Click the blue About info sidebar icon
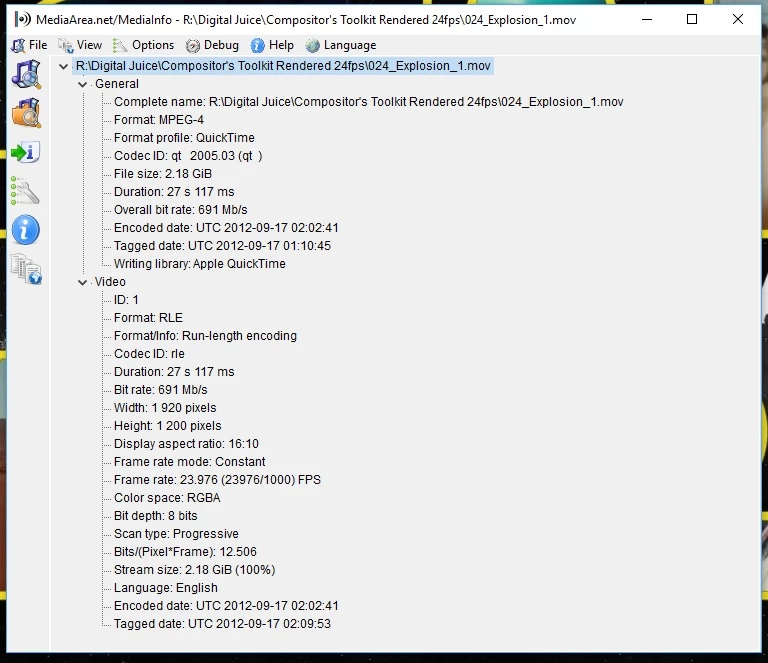 (25, 230)
